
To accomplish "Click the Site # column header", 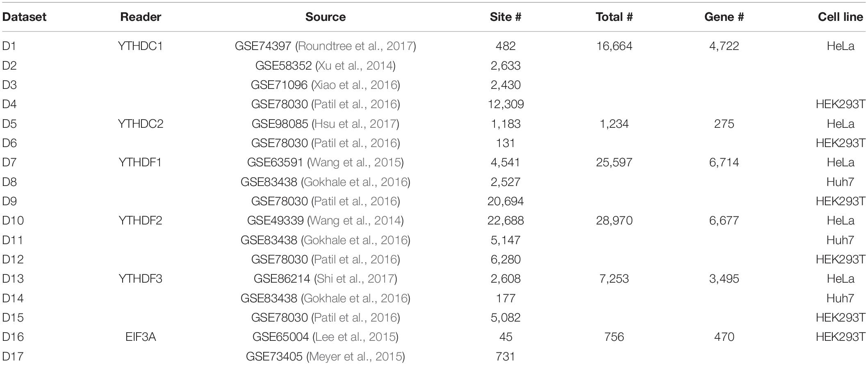I will [506, 17].
